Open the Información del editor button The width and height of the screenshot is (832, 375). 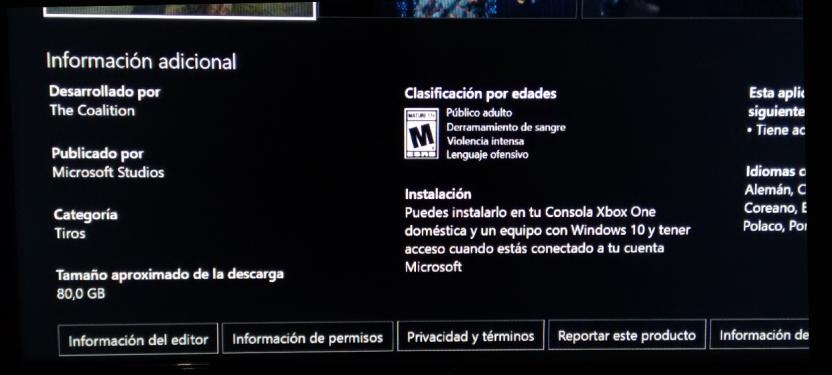[138, 339]
